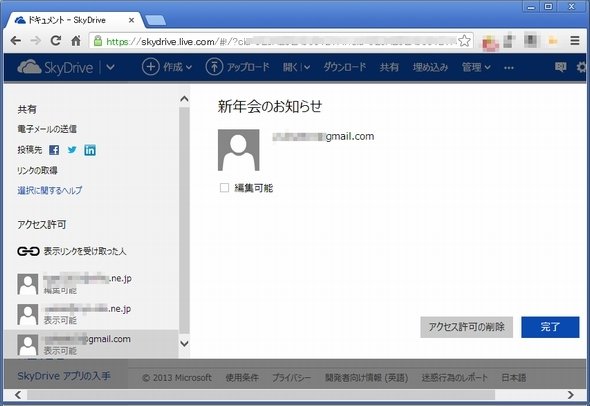This screenshot has width=590, height=406.
Task: Reload the page with refresh icon
Action: (56, 41)
